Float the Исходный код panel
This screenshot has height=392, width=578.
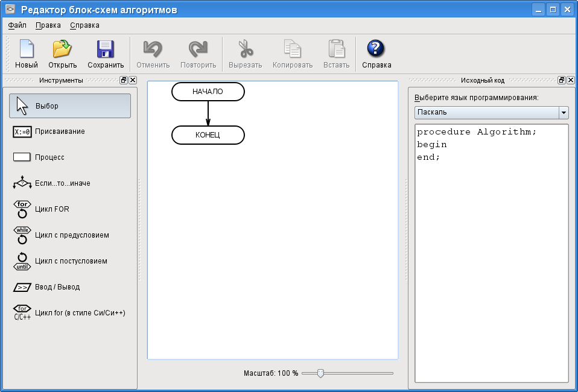[x=562, y=80]
